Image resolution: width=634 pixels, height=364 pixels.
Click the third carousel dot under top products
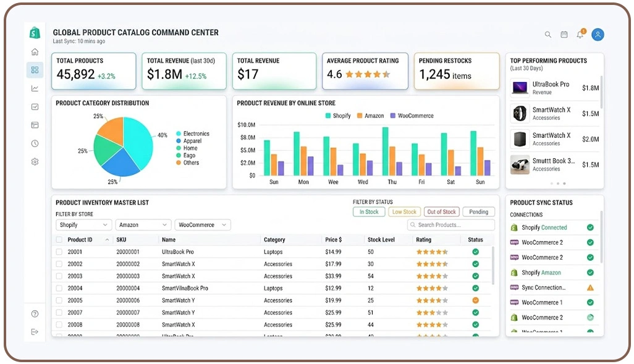pyautogui.click(x=564, y=184)
